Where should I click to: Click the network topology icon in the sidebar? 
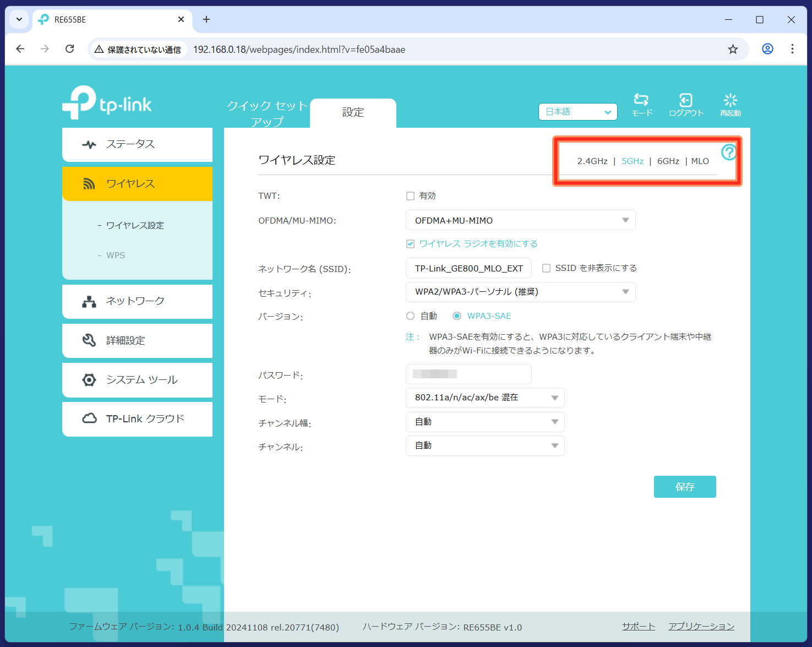point(89,301)
